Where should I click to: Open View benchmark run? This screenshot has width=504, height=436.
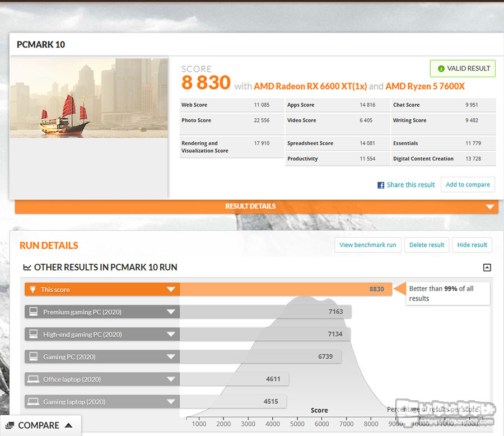point(368,245)
